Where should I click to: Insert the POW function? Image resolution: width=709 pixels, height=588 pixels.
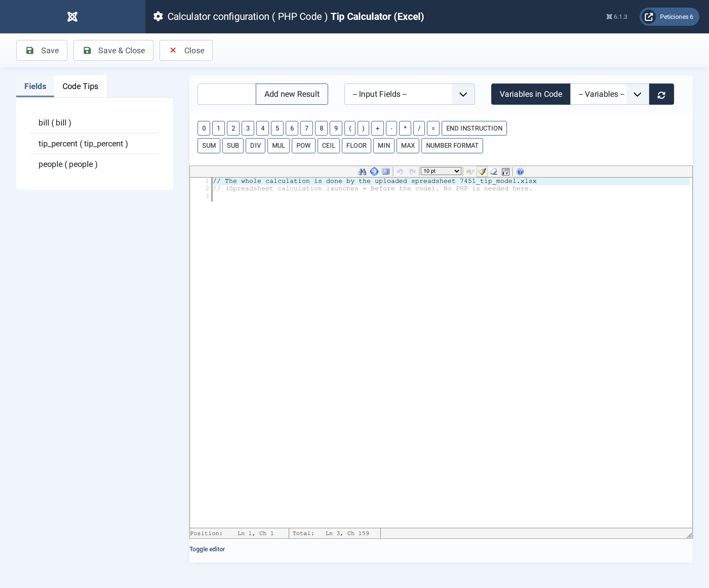304,145
